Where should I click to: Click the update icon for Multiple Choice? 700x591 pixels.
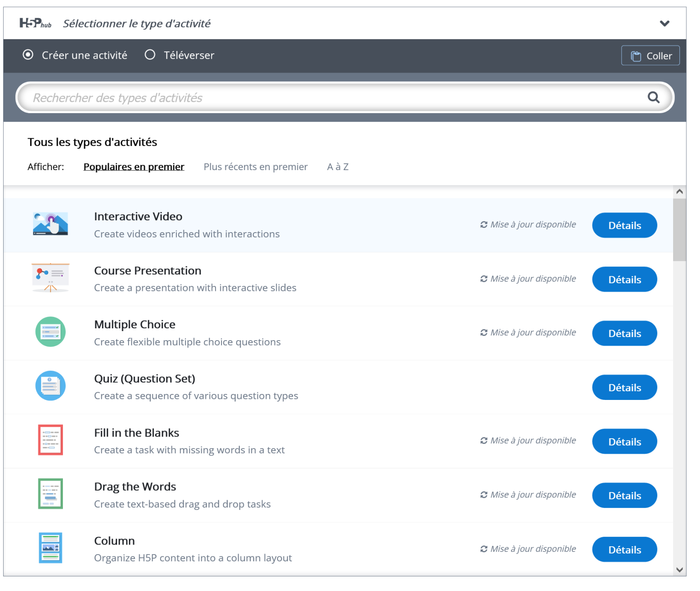pyautogui.click(x=484, y=332)
